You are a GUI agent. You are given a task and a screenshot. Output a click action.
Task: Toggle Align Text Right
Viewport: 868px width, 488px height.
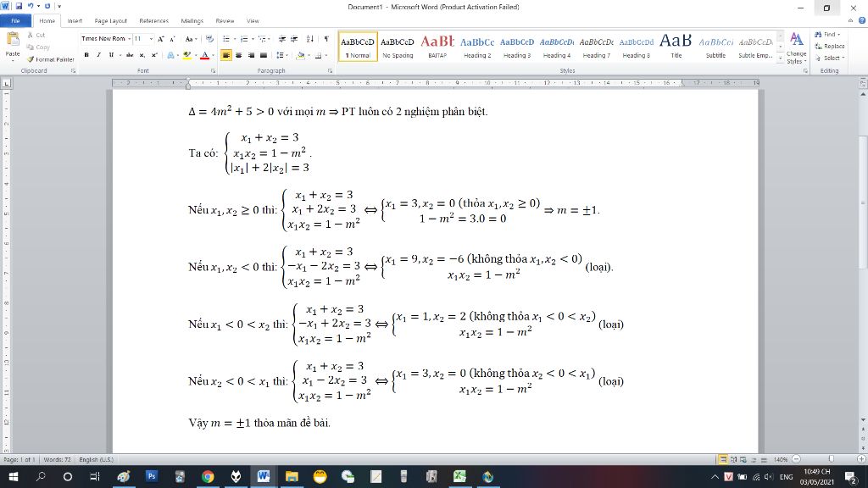(251, 55)
